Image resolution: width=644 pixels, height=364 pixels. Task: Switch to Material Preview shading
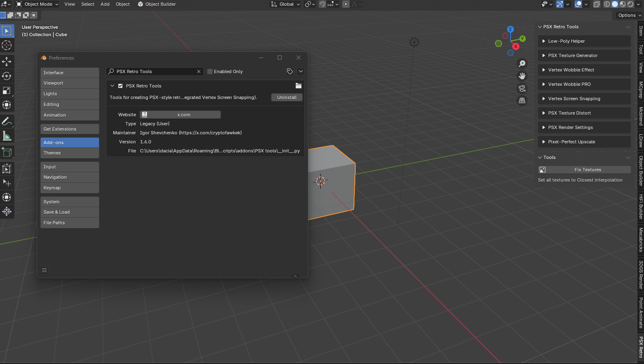click(x=623, y=4)
